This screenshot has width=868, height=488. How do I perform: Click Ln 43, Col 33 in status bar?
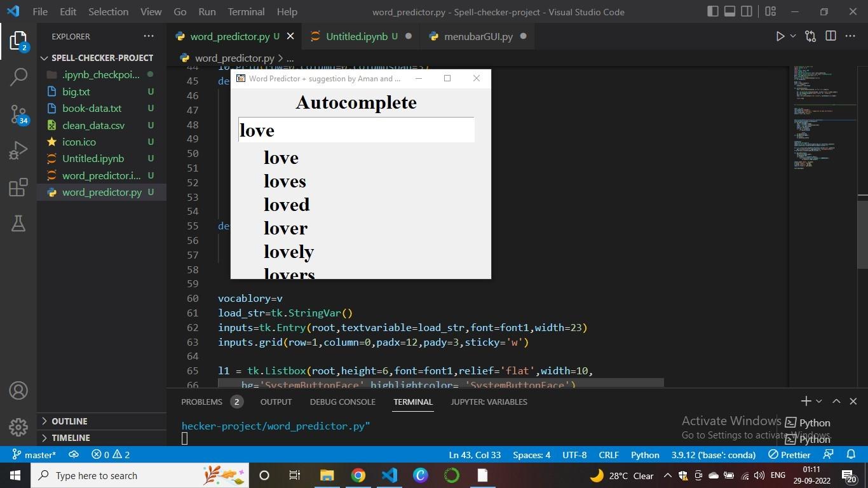(x=475, y=455)
